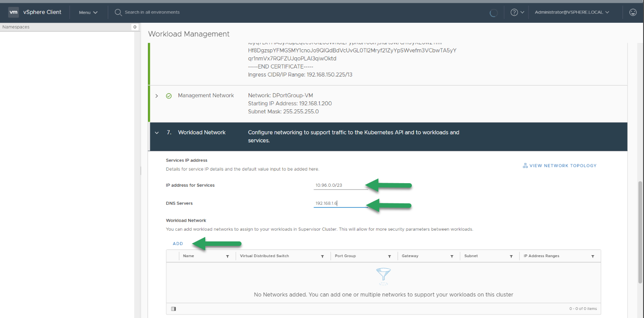Sort by Port Group column header
The height and width of the screenshot is (318, 644).
click(x=345, y=256)
